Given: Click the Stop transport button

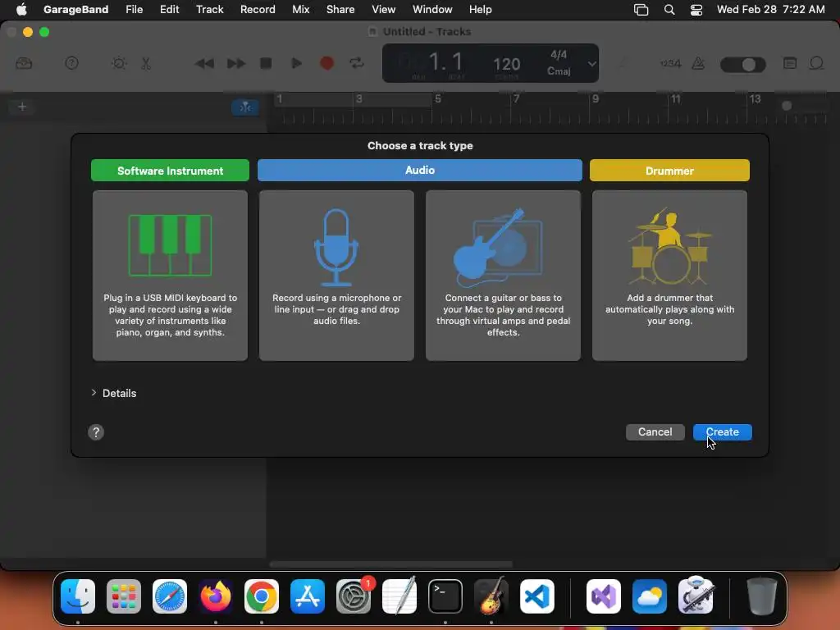Looking at the screenshot, I should [266, 63].
